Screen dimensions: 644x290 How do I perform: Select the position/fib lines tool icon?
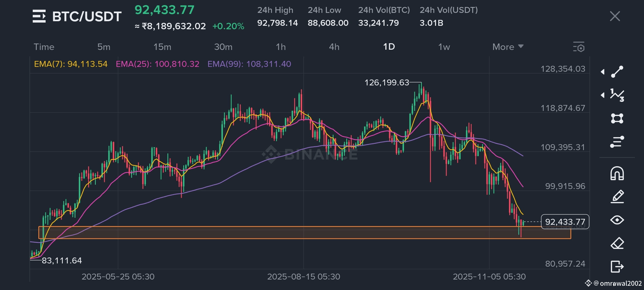coord(617,142)
